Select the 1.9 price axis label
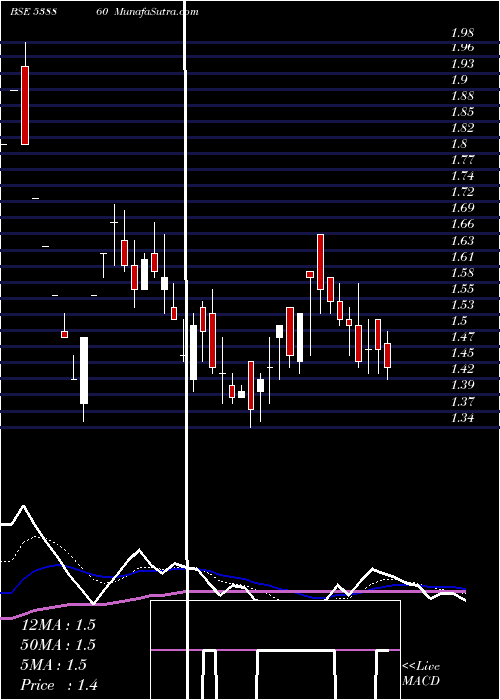This screenshot has width=500, height=700. pos(459,80)
